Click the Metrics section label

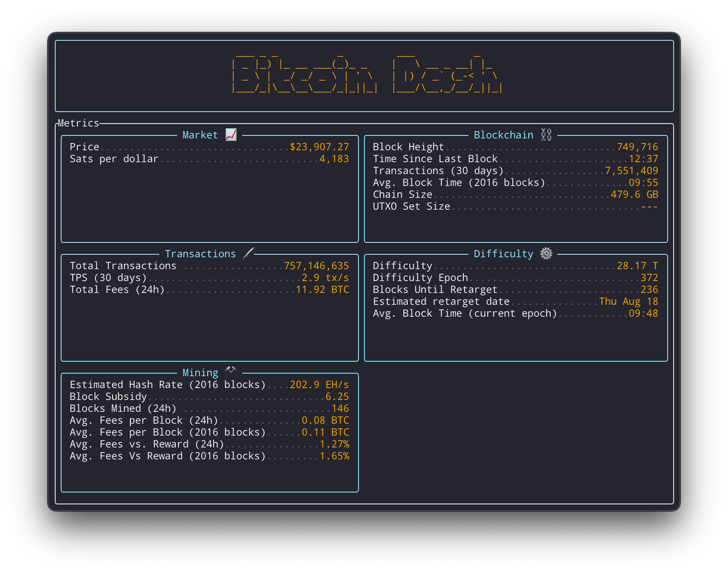click(79, 123)
